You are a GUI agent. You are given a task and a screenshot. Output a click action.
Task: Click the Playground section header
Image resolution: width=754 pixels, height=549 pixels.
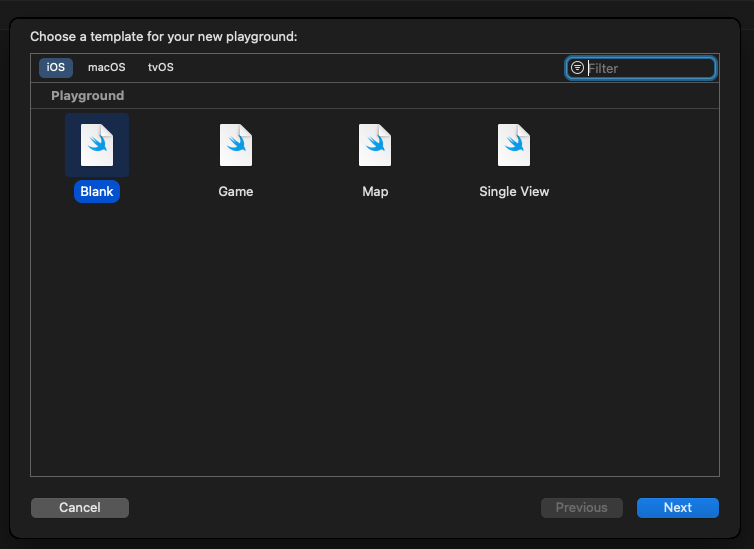click(88, 96)
